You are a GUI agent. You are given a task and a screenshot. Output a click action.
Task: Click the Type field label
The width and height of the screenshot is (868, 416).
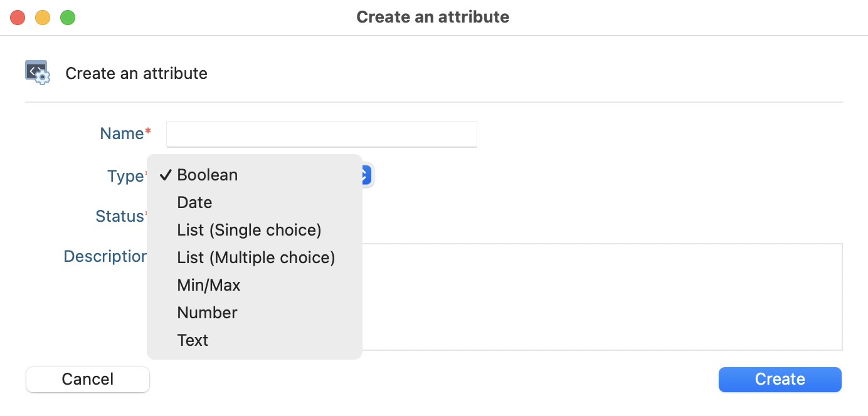(125, 176)
